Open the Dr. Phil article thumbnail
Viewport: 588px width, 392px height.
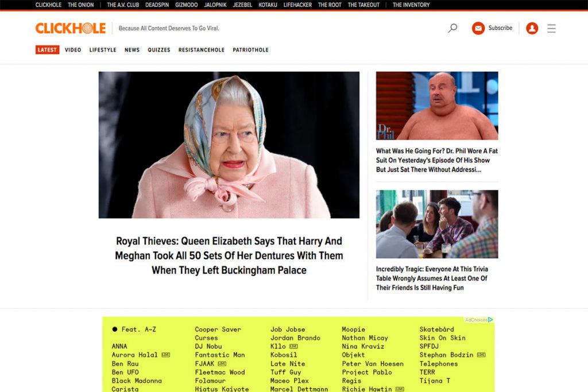click(x=437, y=106)
